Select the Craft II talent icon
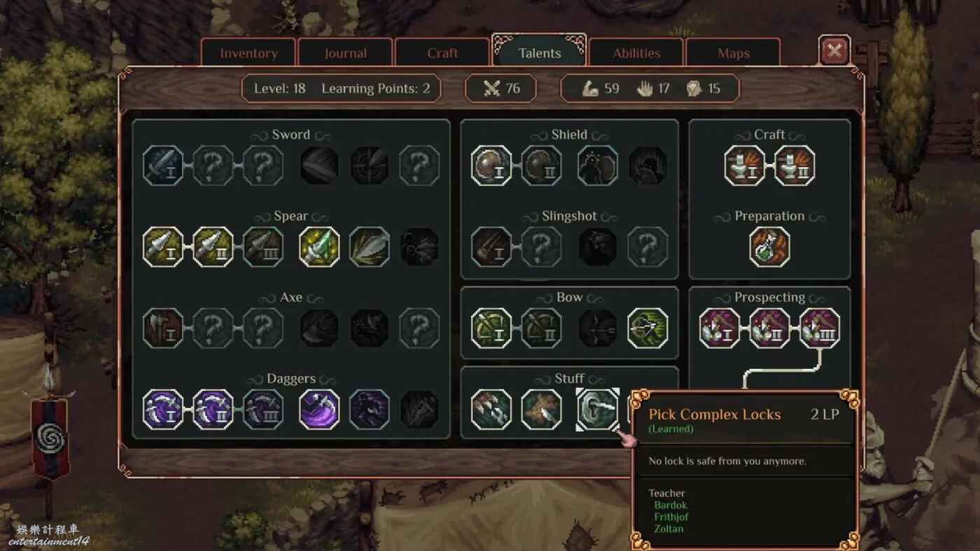 pos(794,165)
